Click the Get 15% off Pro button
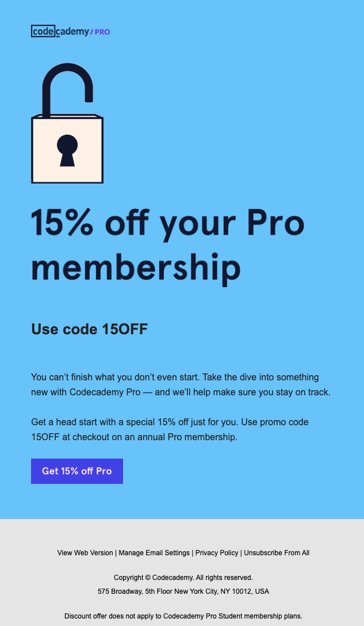This screenshot has height=626, width=364. (x=77, y=471)
